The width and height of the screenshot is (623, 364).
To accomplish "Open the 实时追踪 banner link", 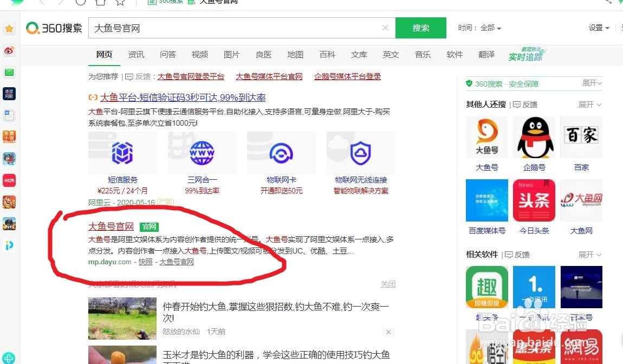I will pos(527,55).
